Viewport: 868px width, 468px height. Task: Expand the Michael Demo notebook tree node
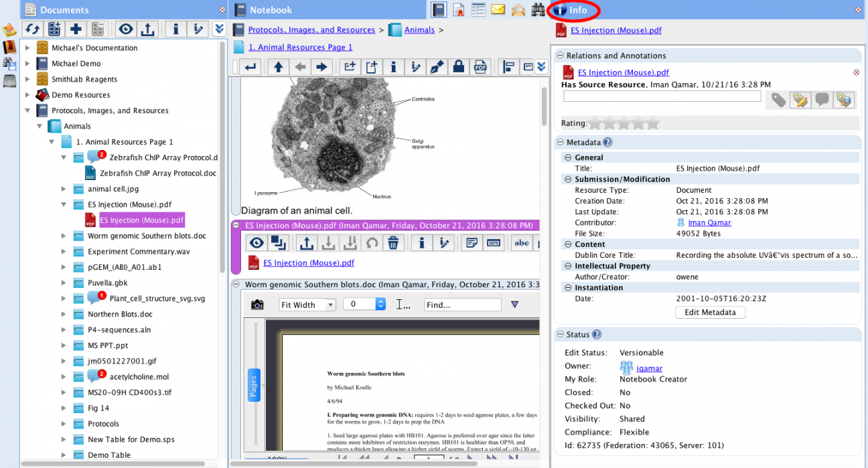27,64
